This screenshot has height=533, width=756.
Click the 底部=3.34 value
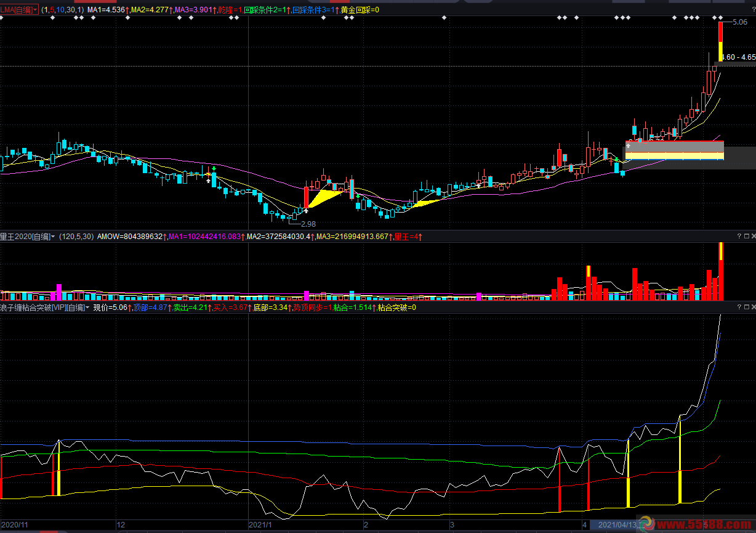click(270, 307)
